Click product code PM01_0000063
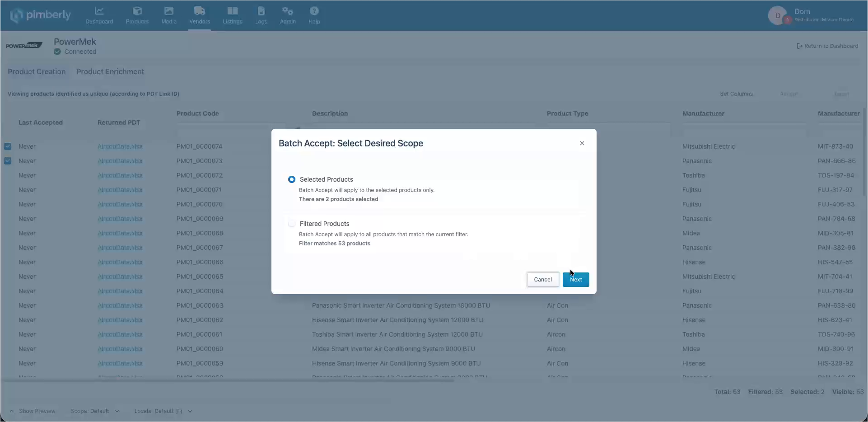Viewport: 868px width, 422px height. tap(200, 305)
